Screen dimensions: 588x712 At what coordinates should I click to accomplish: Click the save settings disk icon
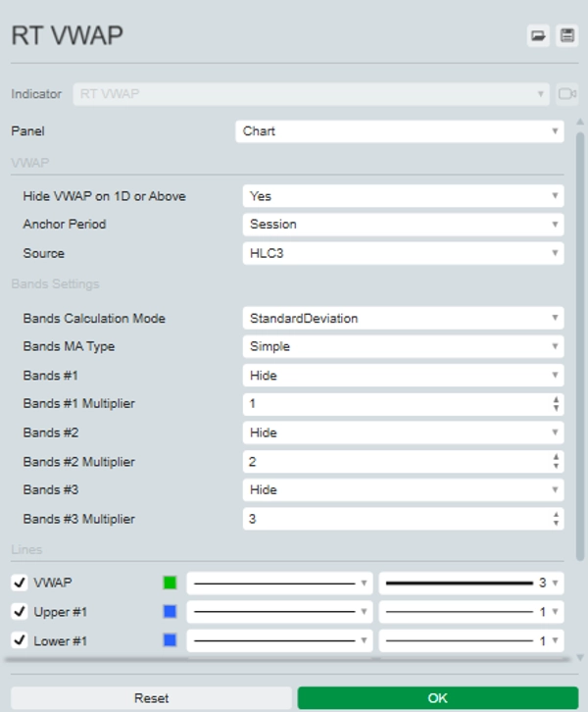(x=566, y=36)
